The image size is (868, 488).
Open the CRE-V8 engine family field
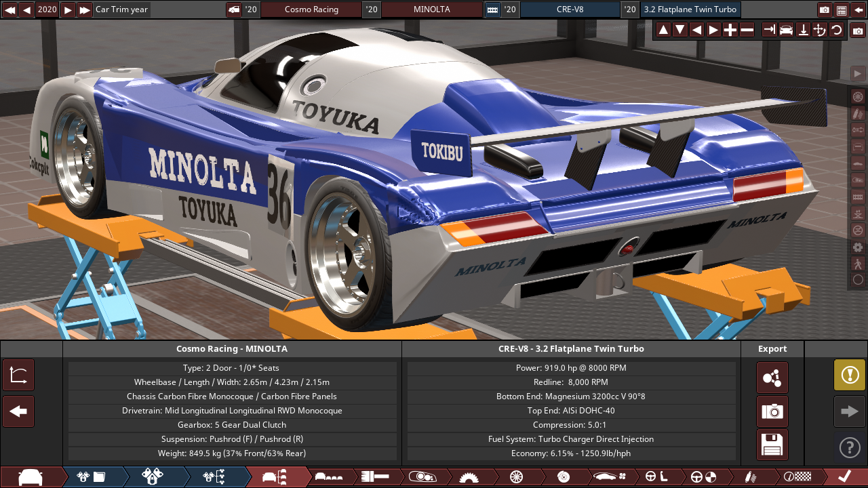(570, 9)
